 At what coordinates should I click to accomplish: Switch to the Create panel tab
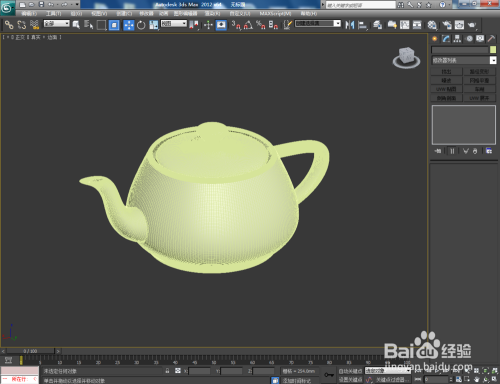coord(435,39)
